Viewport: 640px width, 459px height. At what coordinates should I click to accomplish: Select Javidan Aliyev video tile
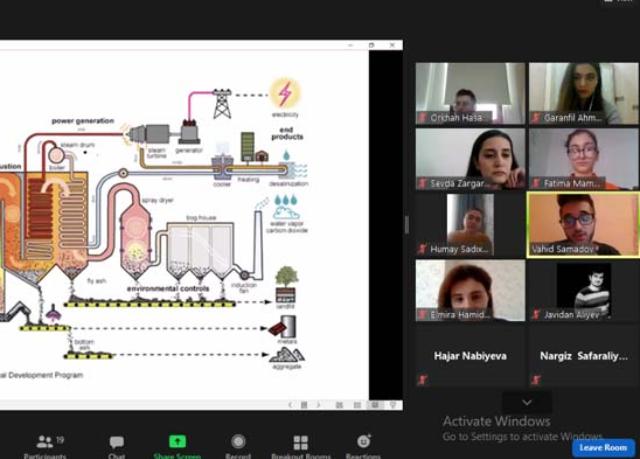coord(584,290)
